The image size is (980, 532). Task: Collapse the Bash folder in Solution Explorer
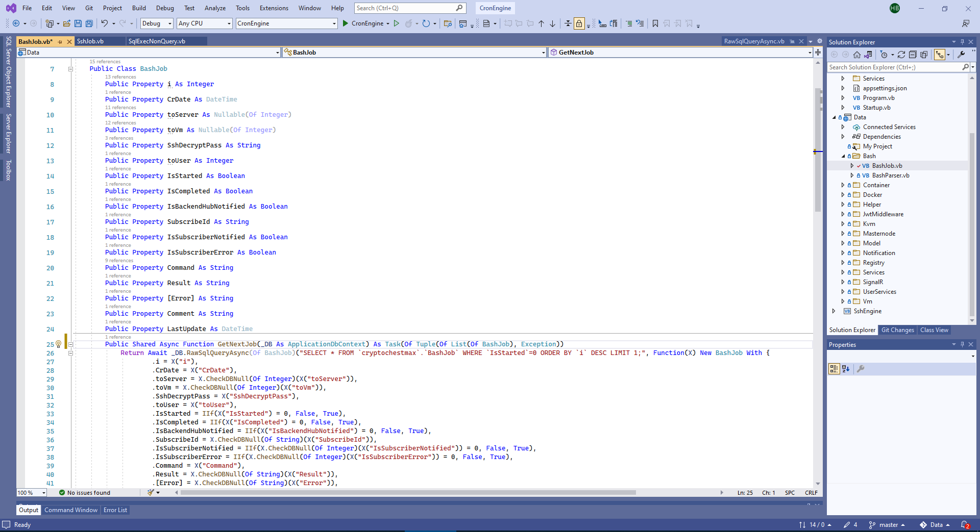point(843,156)
